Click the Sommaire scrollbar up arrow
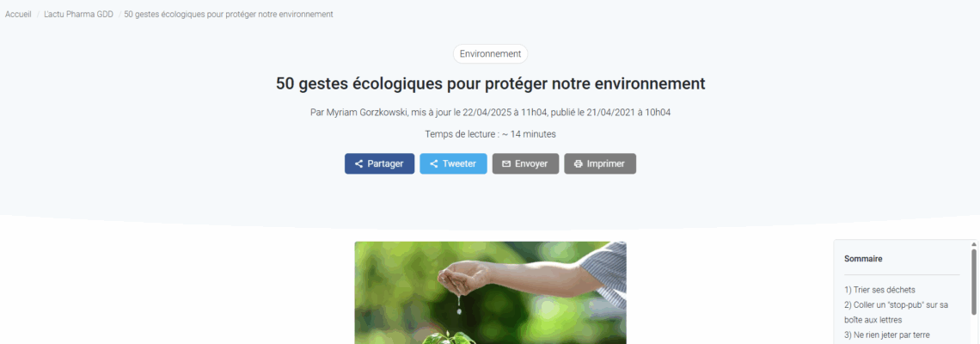This screenshot has height=344, width=980. point(974,244)
